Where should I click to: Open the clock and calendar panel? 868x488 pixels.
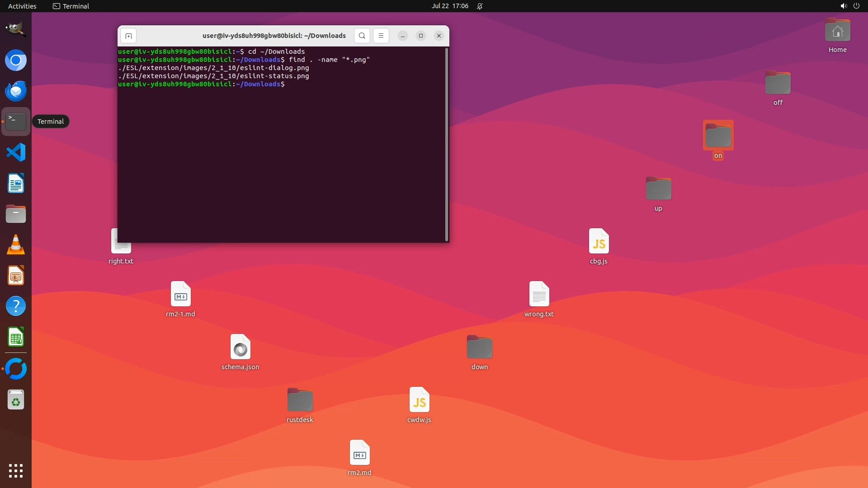(449, 6)
